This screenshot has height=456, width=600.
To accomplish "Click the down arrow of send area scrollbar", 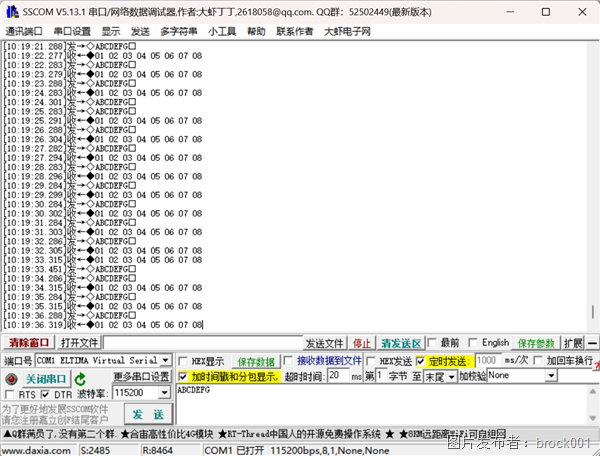I will (592, 418).
